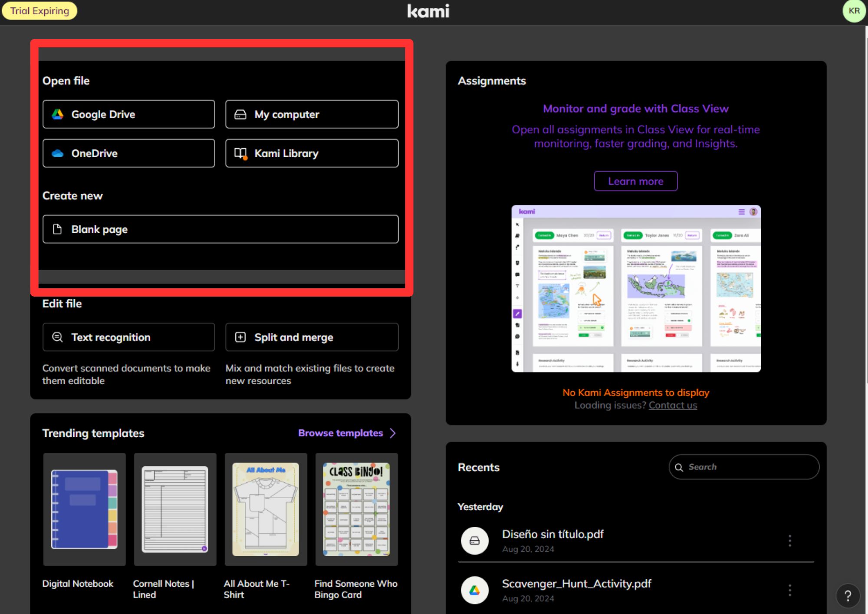Open the Kami Library

point(312,153)
